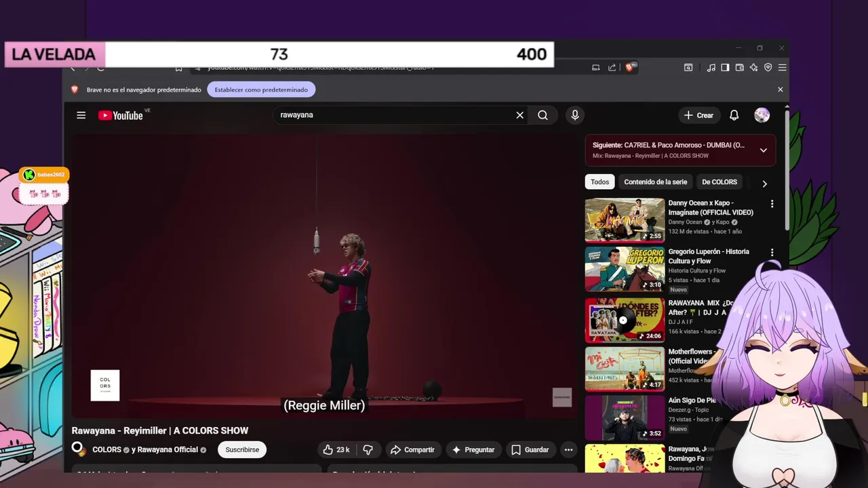Click Establecer como predeterminado button
This screenshot has width=868, height=488.
(261, 89)
